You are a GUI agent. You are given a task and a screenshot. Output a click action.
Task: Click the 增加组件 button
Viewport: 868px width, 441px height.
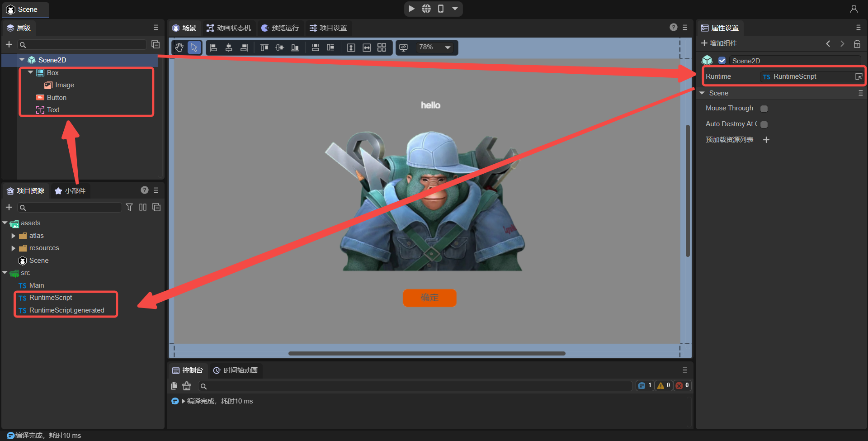coord(719,43)
